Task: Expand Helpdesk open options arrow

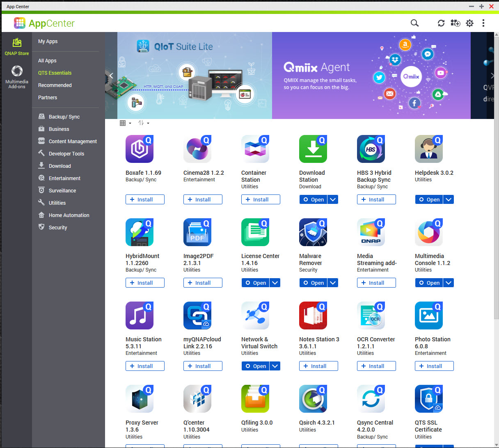Action: (449, 199)
